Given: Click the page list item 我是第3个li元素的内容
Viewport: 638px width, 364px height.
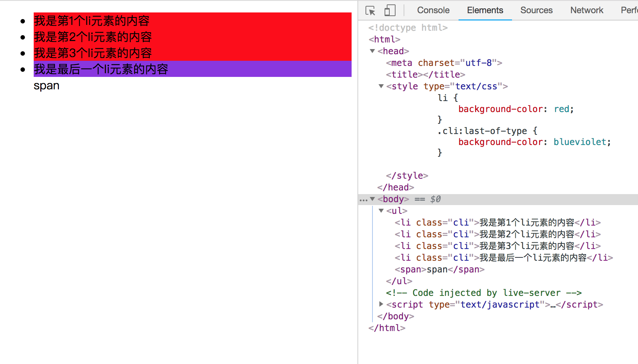Looking at the screenshot, I should [x=193, y=53].
